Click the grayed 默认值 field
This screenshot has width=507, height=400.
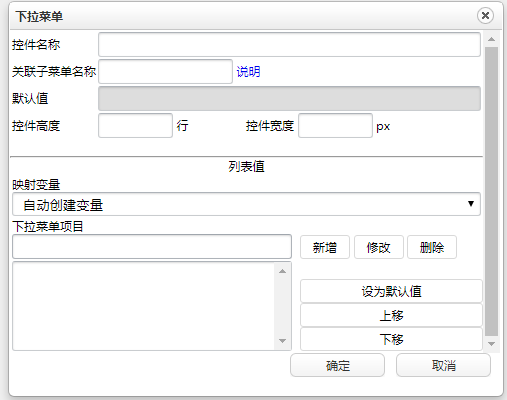pyautogui.click(x=289, y=99)
